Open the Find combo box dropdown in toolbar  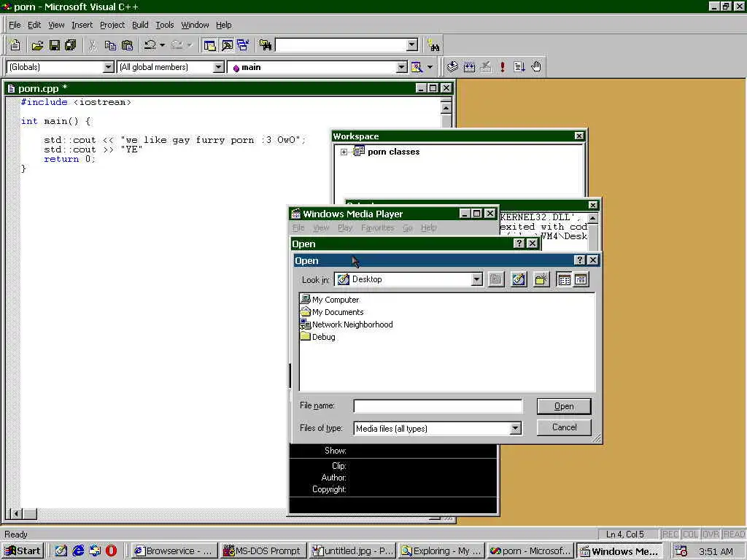(x=413, y=45)
